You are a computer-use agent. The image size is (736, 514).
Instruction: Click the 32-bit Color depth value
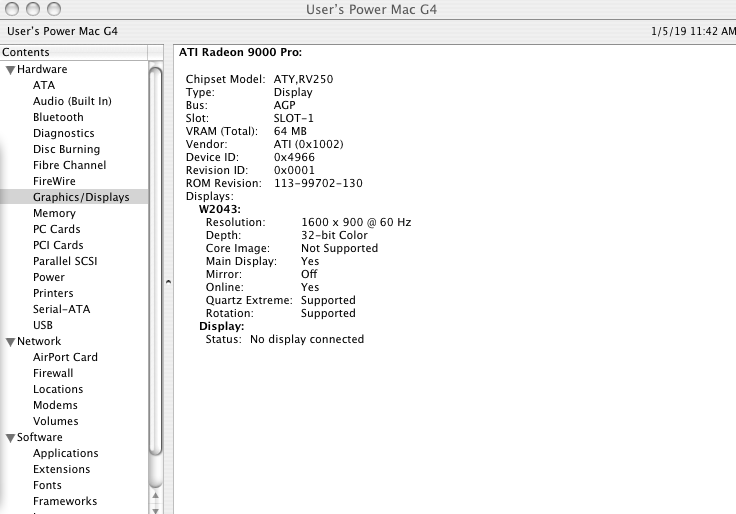click(x=334, y=235)
